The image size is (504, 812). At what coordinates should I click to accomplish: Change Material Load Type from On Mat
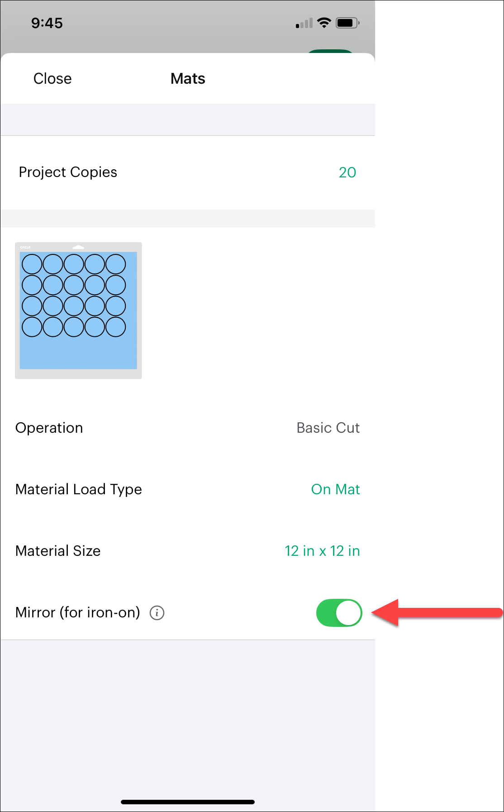tap(335, 489)
